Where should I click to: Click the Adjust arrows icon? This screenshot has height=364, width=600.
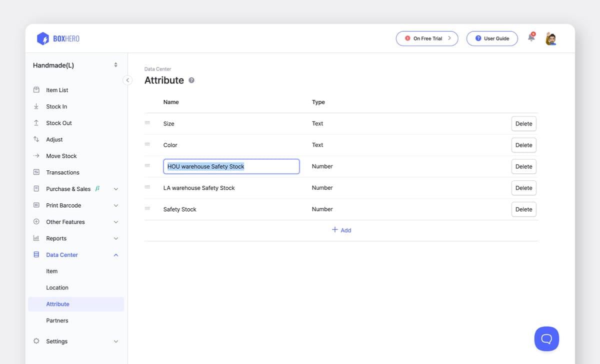click(x=36, y=139)
